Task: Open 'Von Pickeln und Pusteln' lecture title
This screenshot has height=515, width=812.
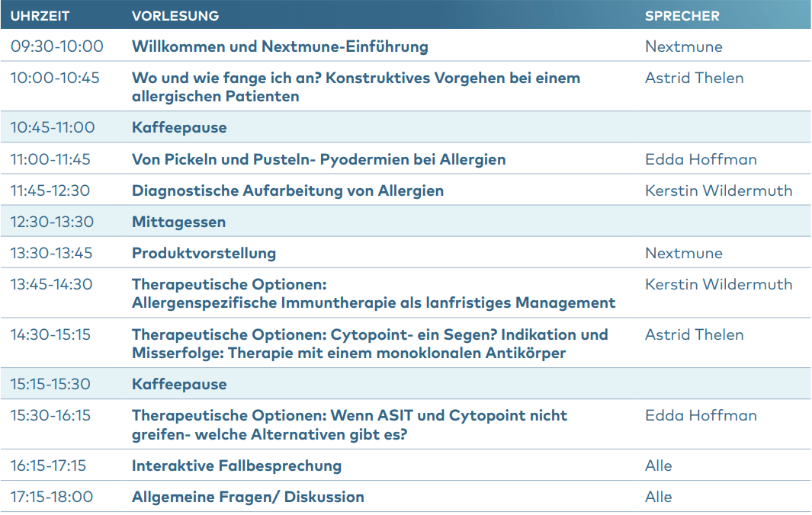Action: click(x=319, y=159)
